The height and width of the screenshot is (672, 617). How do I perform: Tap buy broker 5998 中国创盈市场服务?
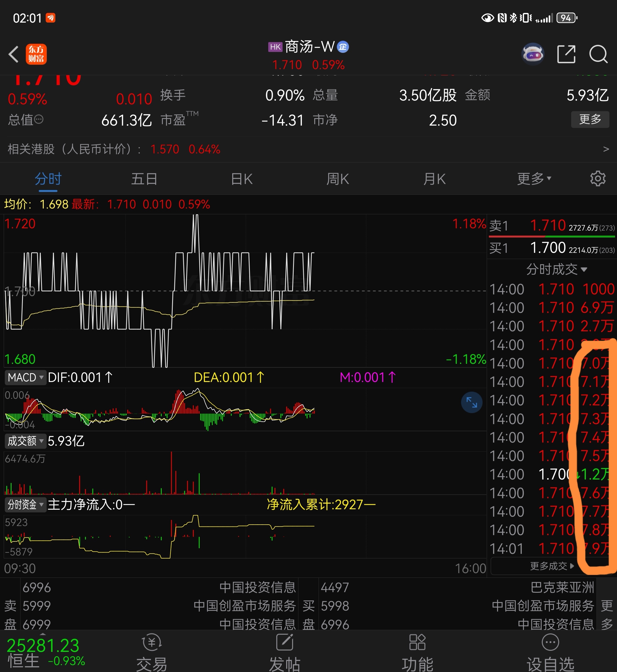tap(458, 606)
